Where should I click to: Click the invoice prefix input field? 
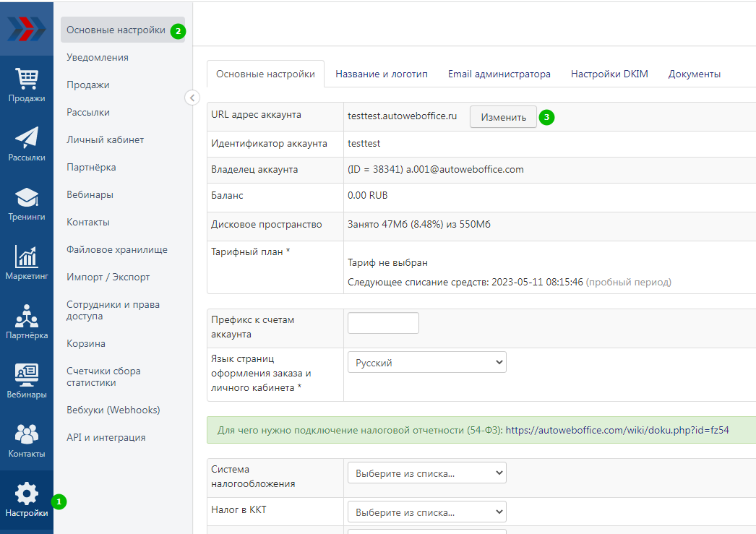point(383,323)
